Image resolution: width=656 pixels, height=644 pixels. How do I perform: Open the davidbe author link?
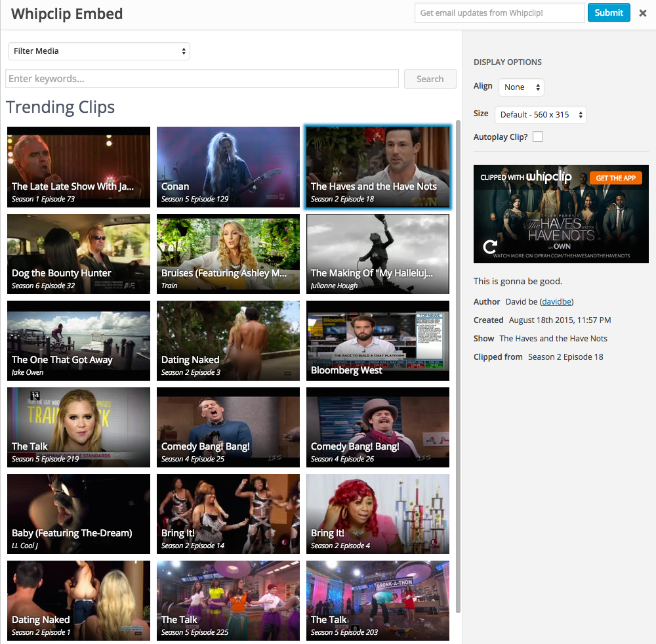click(x=556, y=301)
